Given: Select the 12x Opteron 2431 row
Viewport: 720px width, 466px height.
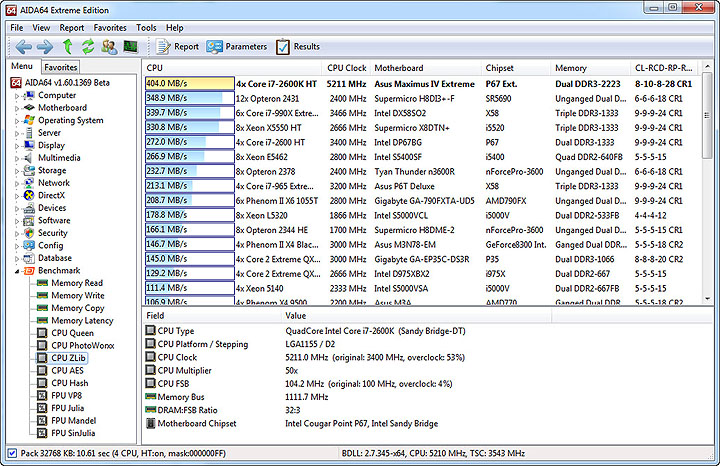Looking at the screenshot, I should 421,99.
